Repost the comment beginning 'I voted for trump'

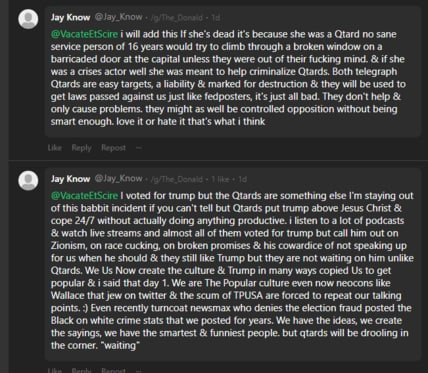click(x=114, y=370)
